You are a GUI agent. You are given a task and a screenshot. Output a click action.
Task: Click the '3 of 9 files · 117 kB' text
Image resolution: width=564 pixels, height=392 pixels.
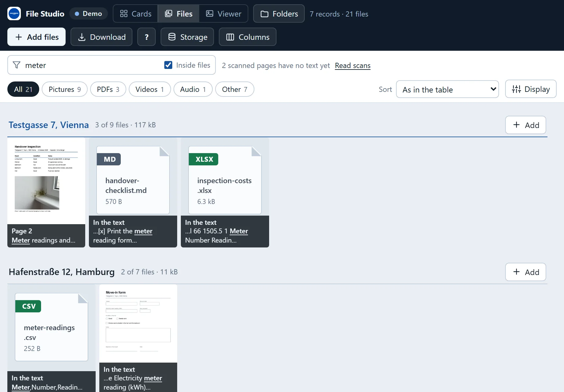[x=125, y=125]
